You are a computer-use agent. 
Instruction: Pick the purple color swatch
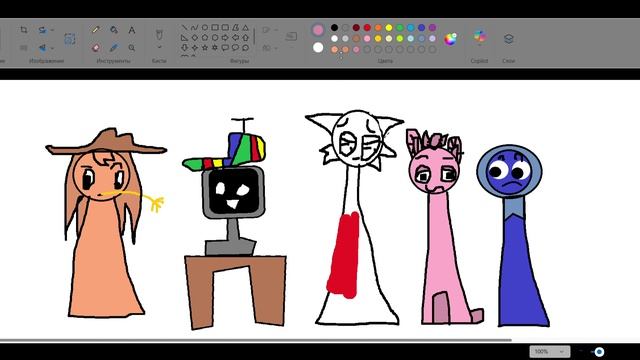(432, 28)
